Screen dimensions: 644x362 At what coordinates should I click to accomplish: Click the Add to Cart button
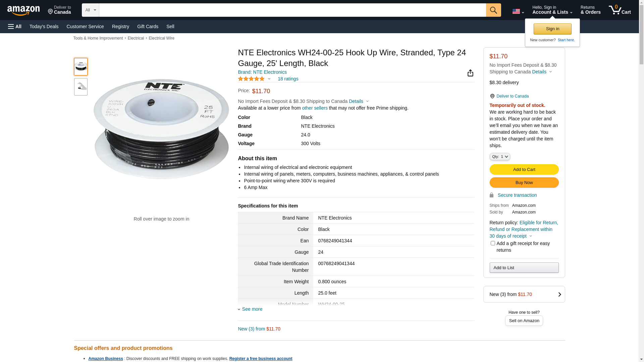click(524, 169)
